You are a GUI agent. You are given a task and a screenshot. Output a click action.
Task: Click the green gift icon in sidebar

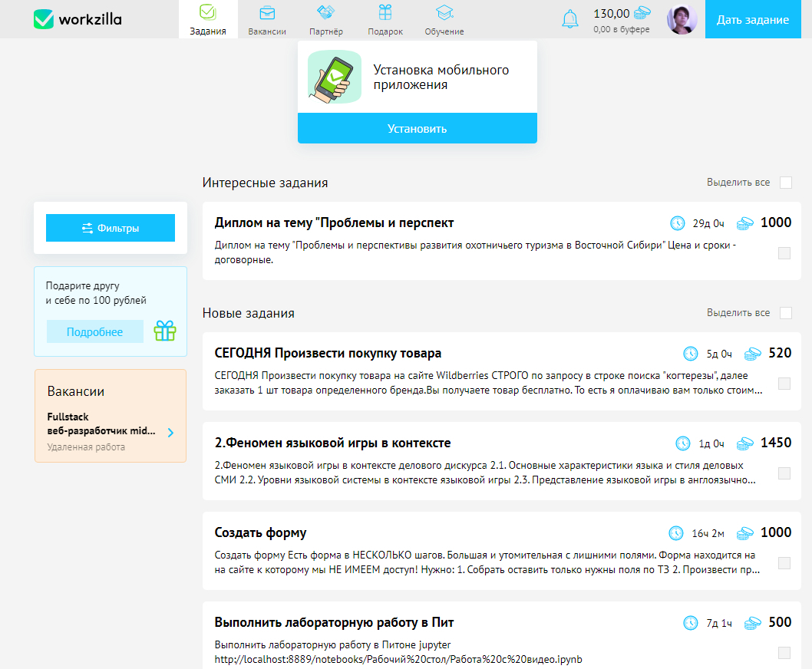164,331
